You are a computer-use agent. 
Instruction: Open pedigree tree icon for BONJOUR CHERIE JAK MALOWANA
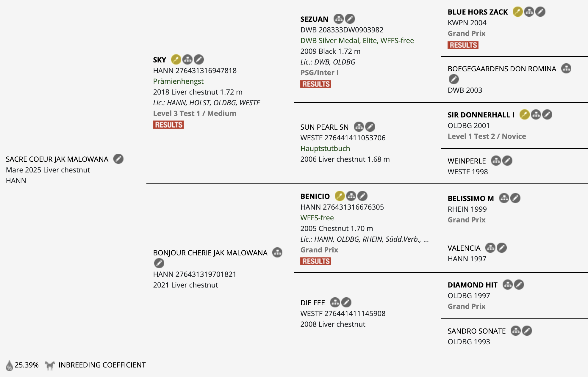(x=277, y=253)
